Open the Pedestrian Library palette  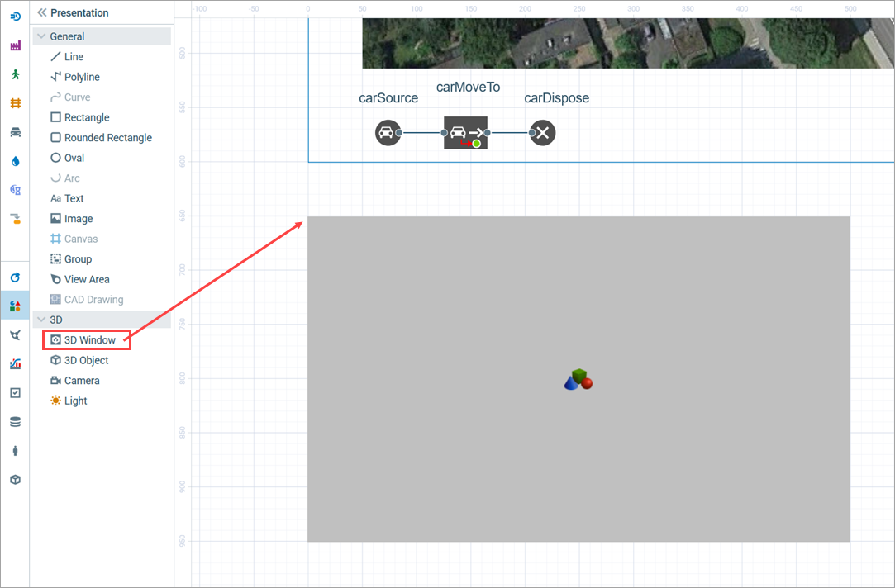pos(15,74)
